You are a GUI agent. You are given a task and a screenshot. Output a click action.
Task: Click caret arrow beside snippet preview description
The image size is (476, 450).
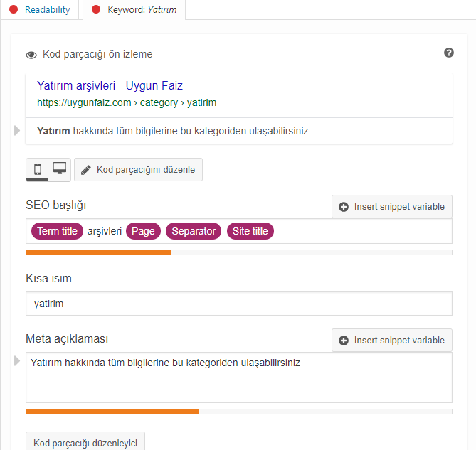coord(17,130)
